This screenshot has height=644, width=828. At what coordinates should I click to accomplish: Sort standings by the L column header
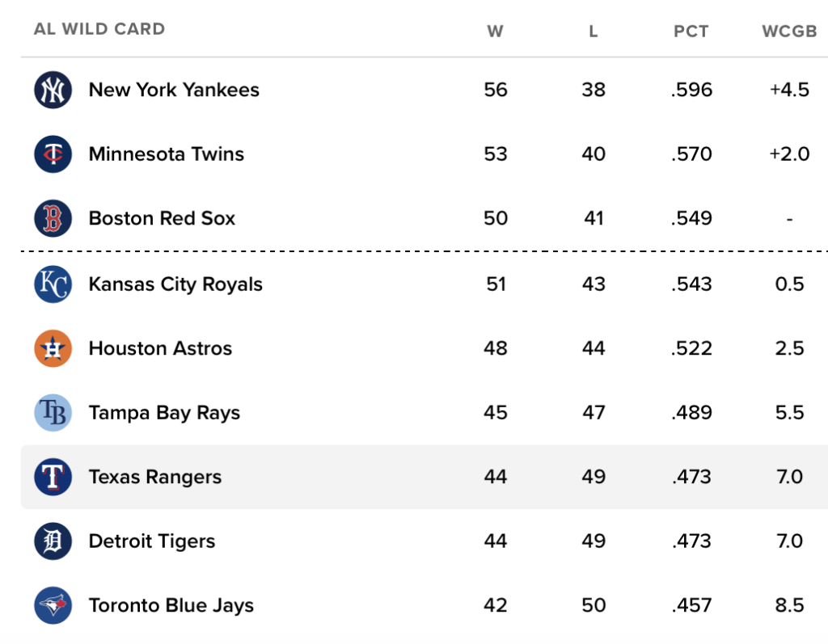[594, 32]
